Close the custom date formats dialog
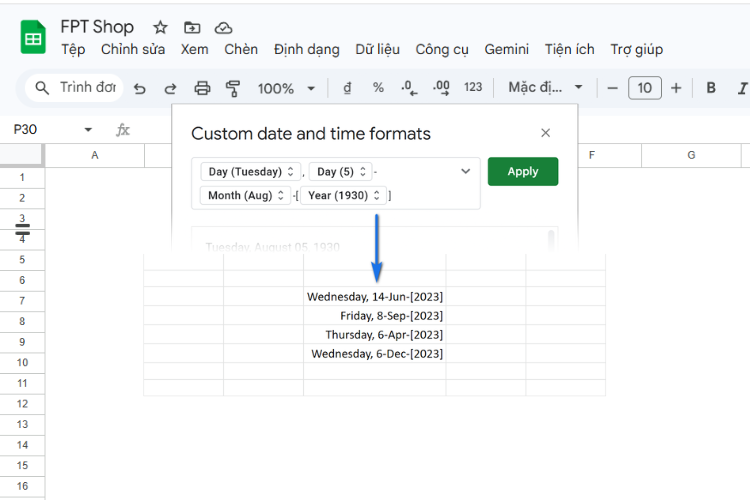 coord(545,133)
